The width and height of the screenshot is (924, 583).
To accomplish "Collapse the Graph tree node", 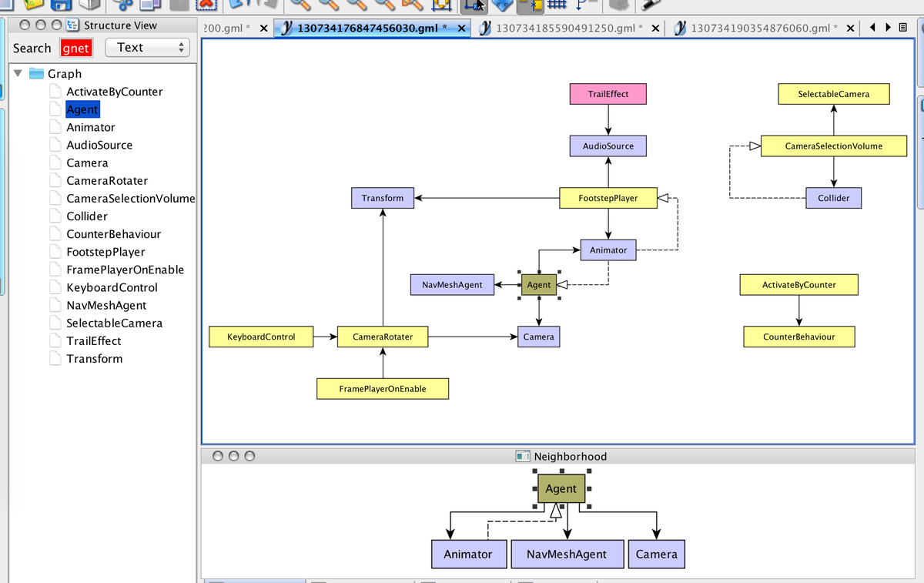I will tap(18, 74).
